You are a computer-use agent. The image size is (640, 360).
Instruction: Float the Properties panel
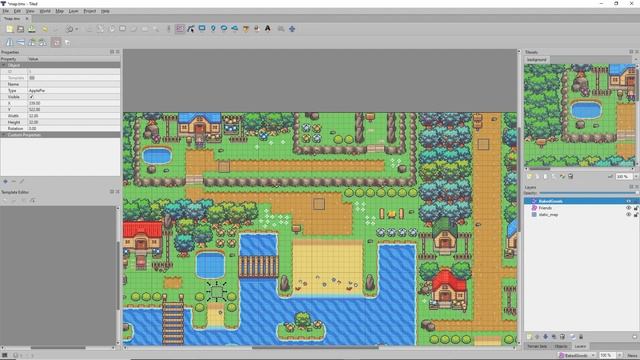[x=112, y=52]
